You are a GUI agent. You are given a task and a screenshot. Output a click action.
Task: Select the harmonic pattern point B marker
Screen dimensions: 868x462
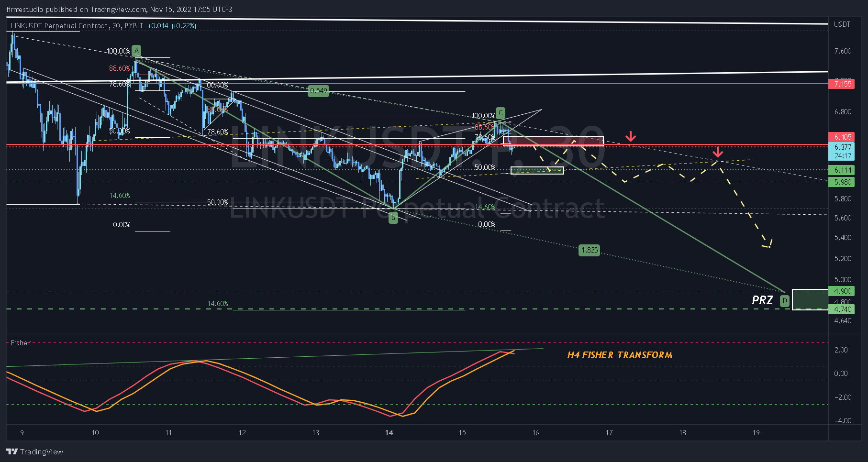pyautogui.click(x=393, y=218)
